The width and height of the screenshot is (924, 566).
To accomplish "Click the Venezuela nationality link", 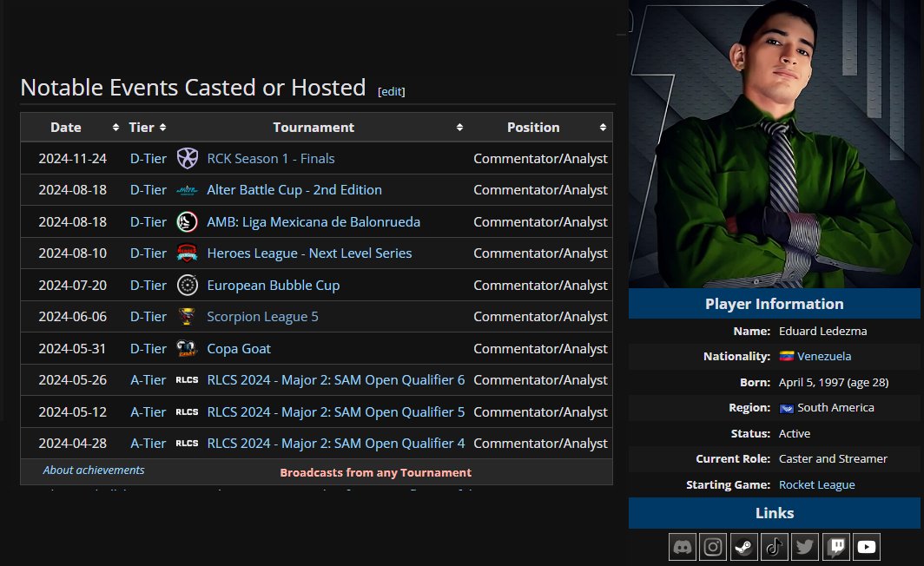I will point(824,356).
